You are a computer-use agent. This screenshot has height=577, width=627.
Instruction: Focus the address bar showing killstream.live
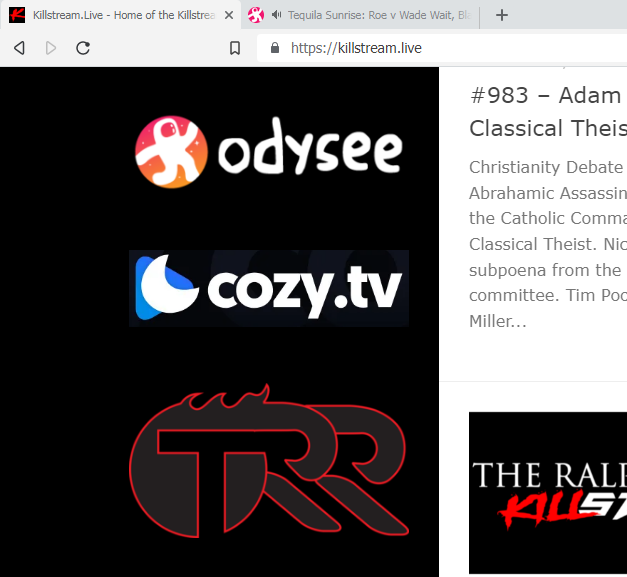(x=440, y=48)
